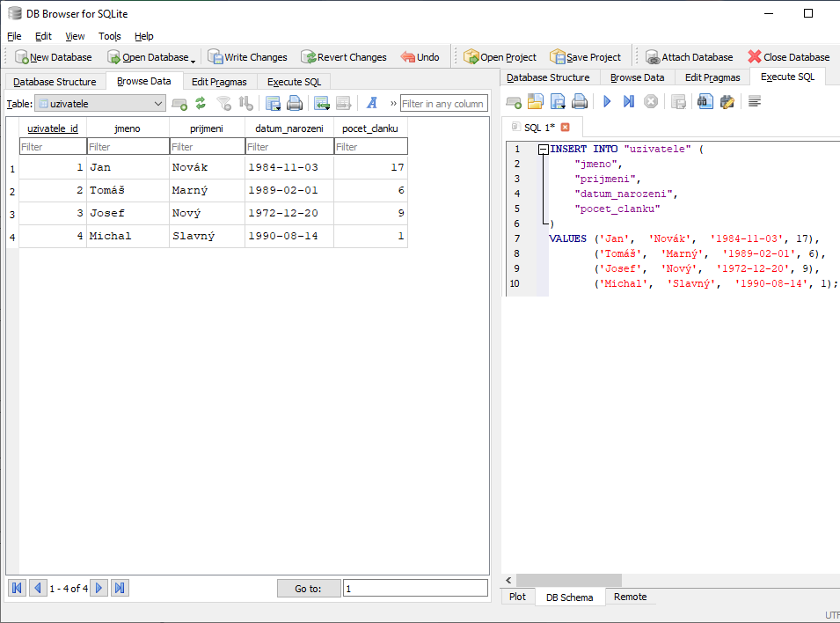Click Attach Database in the toolbar

[689, 57]
